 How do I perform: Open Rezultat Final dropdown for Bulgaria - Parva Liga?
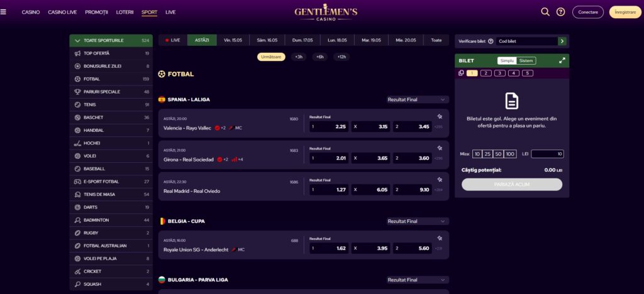pyautogui.click(x=418, y=280)
